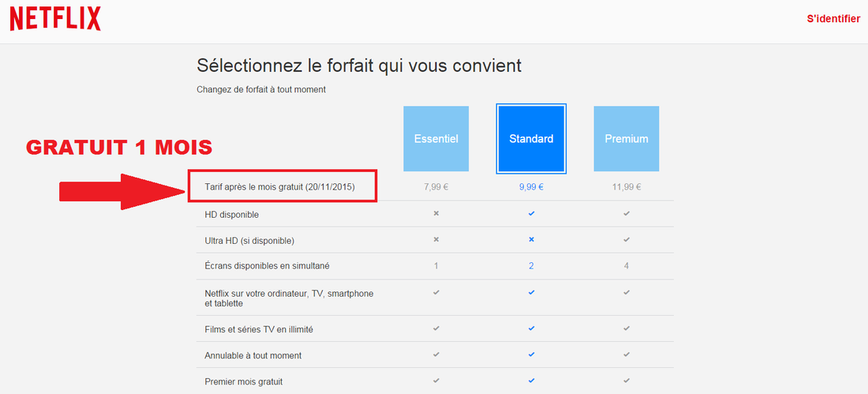Screen dimensions: 868x394
Task: Click the HD disponible checkmark under Standard
Action: coord(531,213)
